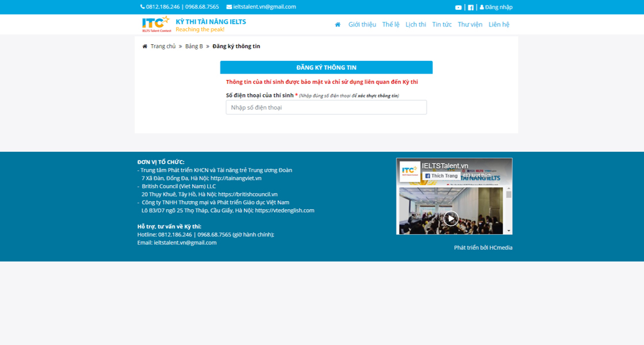This screenshot has height=345, width=644.
Task: Click the phone number input field
Action: pos(326,108)
